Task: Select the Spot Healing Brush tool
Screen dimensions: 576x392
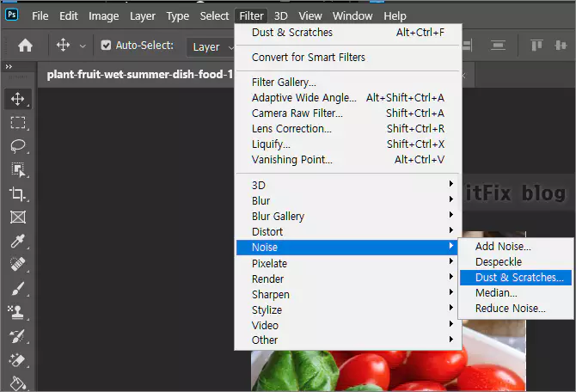Action: pyautogui.click(x=18, y=265)
